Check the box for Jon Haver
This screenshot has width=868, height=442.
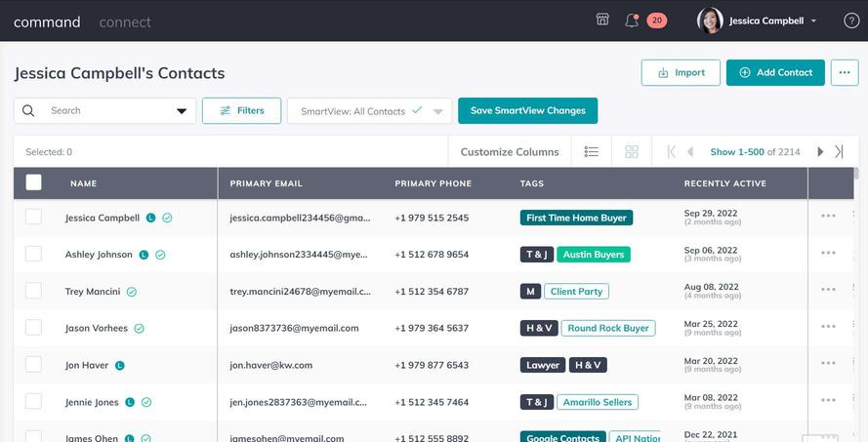(x=34, y=364)
